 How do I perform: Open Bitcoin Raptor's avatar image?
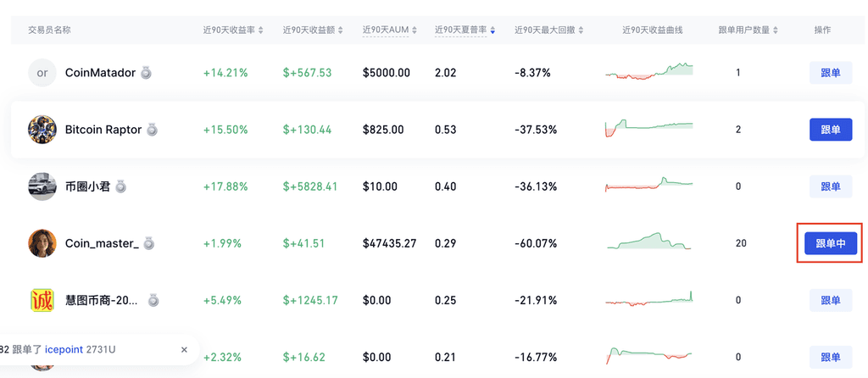click(x=42, y=130)
